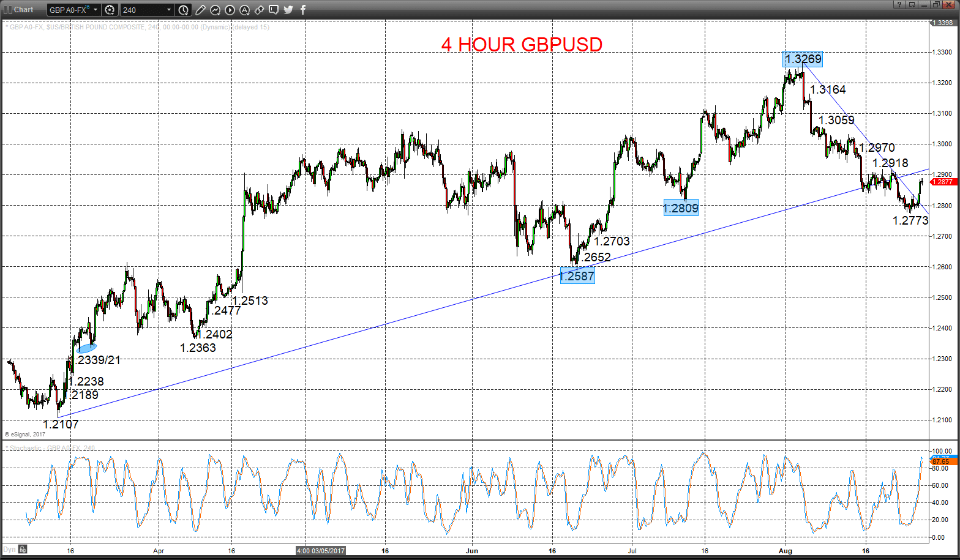Open the circled A alerts icon
The height and width of the screenshot is (560, 960).
244,10
